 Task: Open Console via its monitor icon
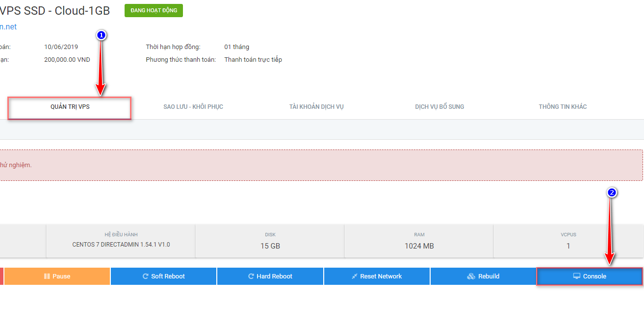(x=577, y=276)
